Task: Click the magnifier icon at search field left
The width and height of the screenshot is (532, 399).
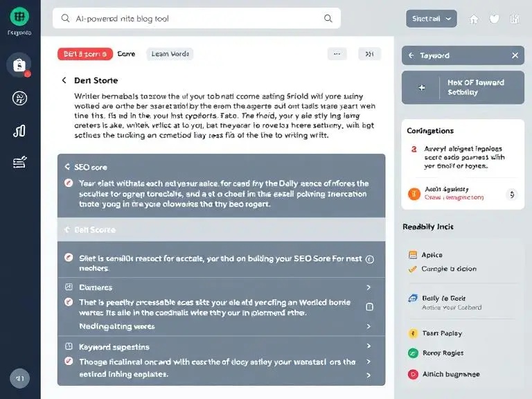Action: [65, 18]
